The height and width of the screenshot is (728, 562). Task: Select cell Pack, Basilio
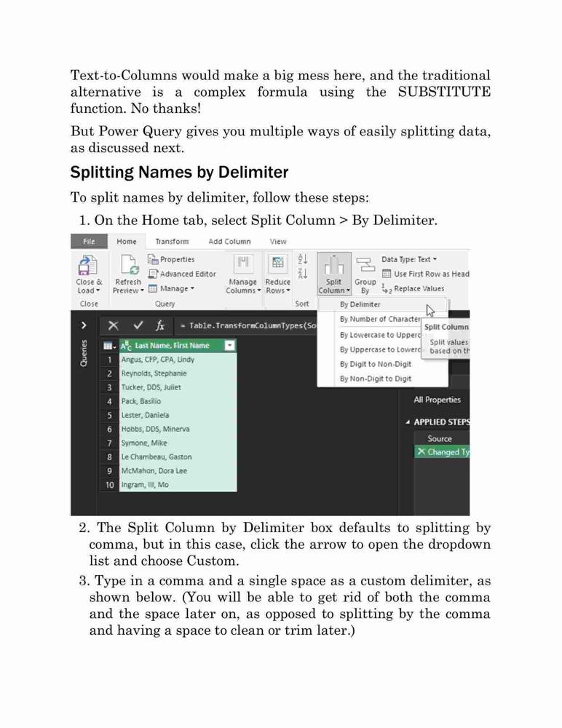tap(178, 401)
